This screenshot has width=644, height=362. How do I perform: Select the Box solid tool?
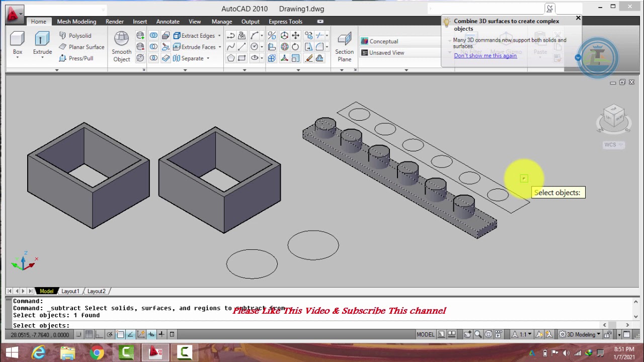[x=17, y=42]
